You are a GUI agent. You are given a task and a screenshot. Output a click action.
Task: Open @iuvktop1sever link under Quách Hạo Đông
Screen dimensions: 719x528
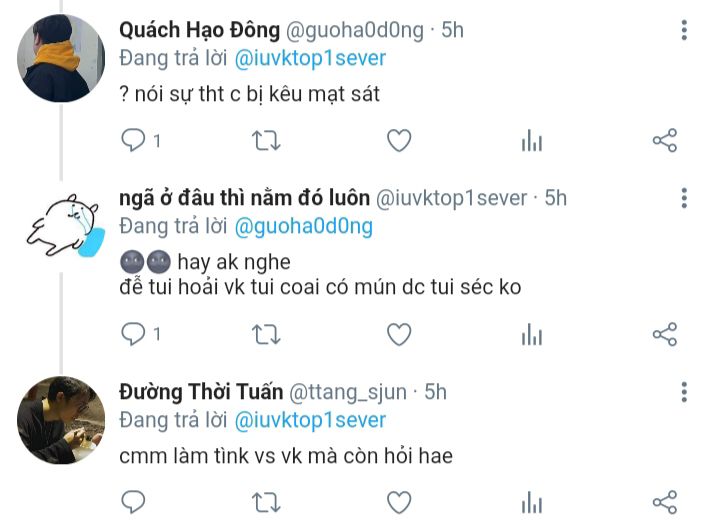[310, 59]
